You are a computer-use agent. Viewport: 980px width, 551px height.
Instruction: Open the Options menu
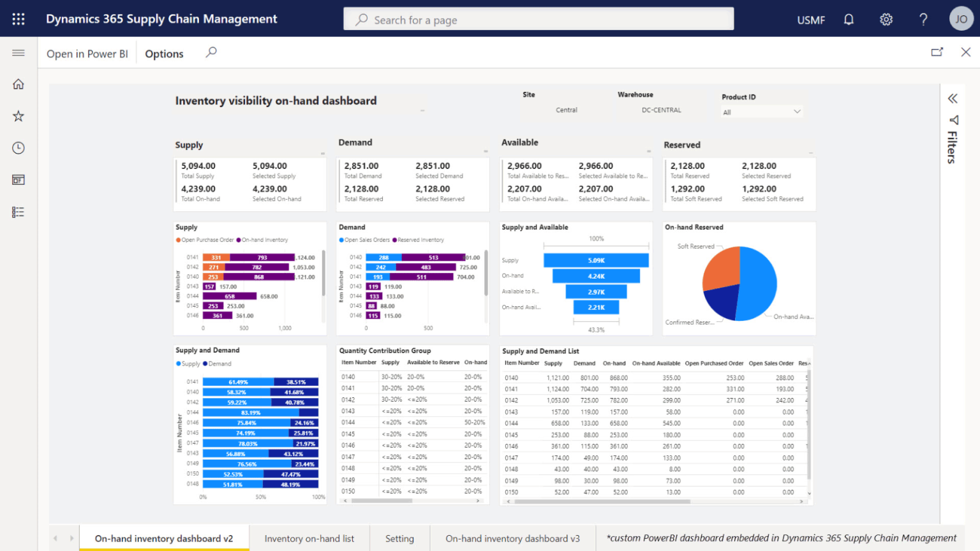(x=163, y=53)
